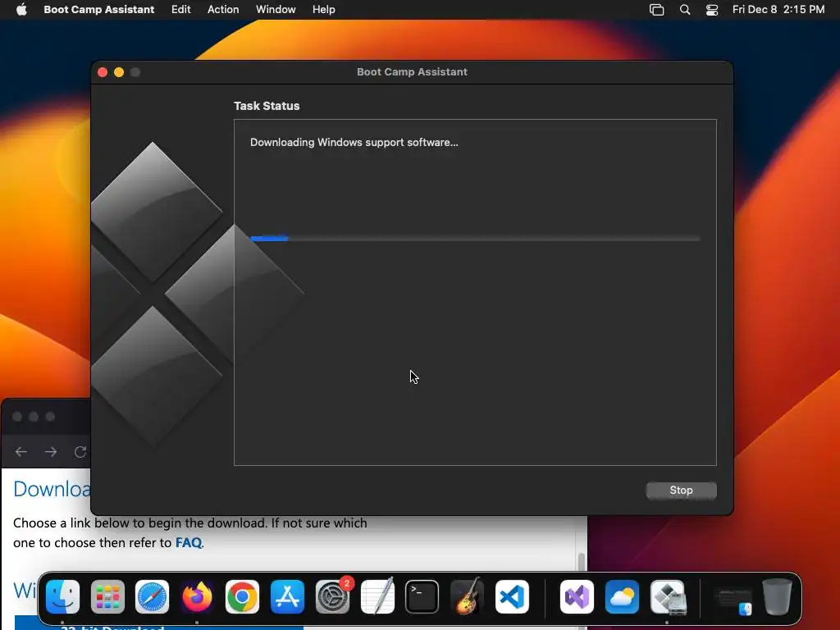This screenshot has height=630, width=840.
Task: Click the browser window's vertical scrollbar
Action: coord(582,562)
